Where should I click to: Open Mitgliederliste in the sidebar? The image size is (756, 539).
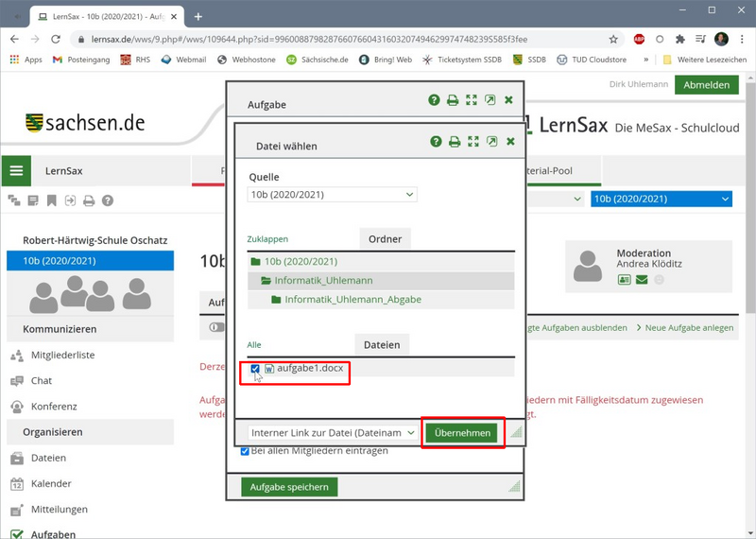62,356
